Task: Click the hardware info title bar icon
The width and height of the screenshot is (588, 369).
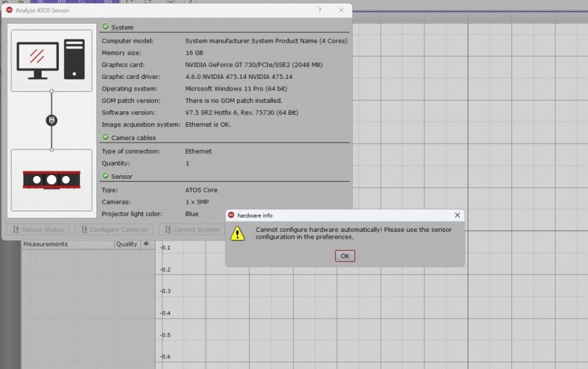Action: point(231,215)
